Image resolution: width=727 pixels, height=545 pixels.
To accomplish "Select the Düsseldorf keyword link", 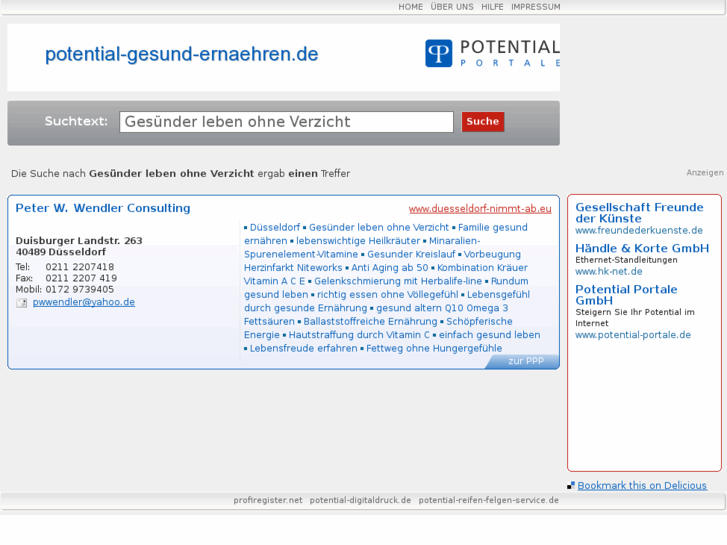I will tap(275, 227).
